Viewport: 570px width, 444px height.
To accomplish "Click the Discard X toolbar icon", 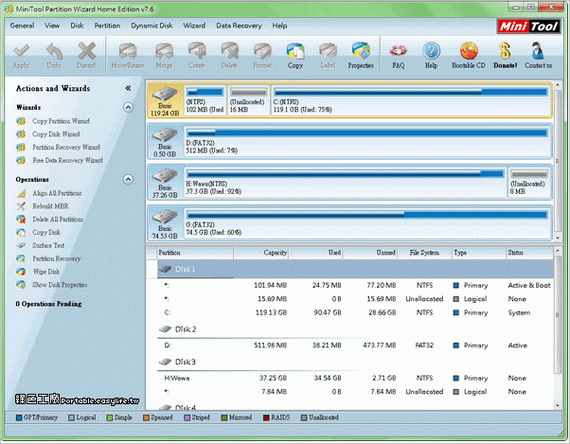I will (87, 51).
